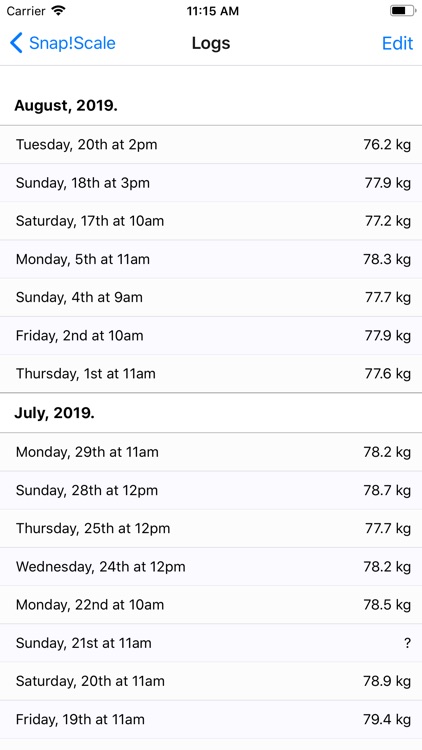
Task: Open Monday, 29th at 11am log
Action: coord(211,452)
